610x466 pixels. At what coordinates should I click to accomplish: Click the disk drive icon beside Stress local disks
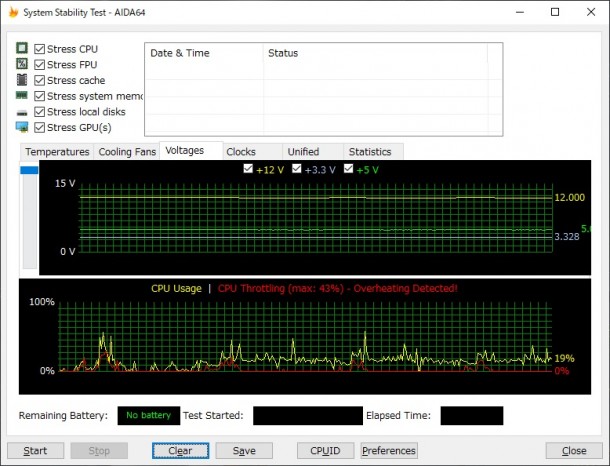[22, 112]
